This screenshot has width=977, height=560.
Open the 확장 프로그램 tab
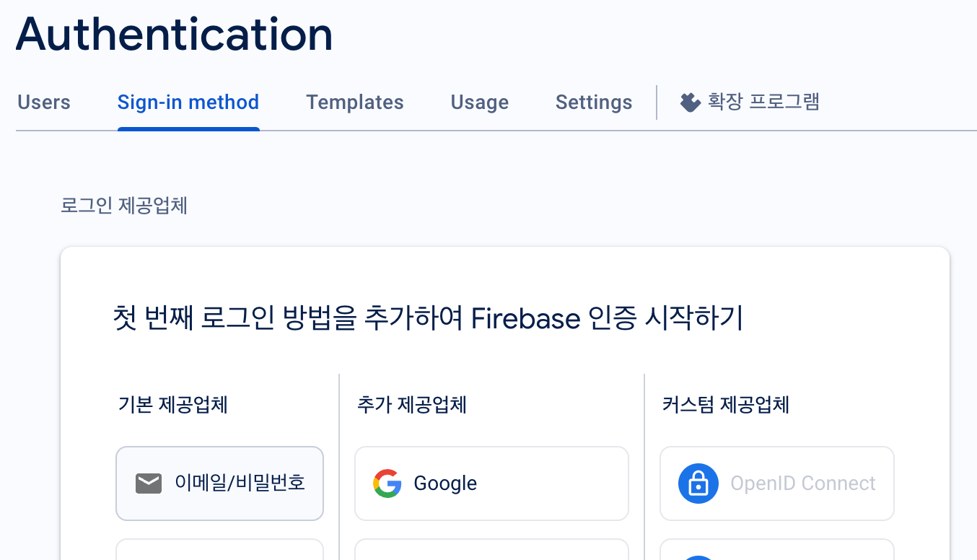click(x=750, y=102)
